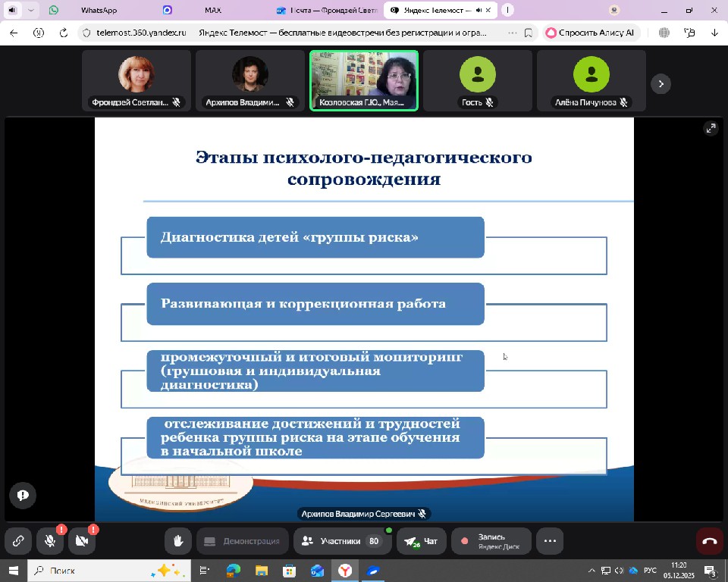
Task: Open browser downloads arrow icon
Action: click(714, 33)
